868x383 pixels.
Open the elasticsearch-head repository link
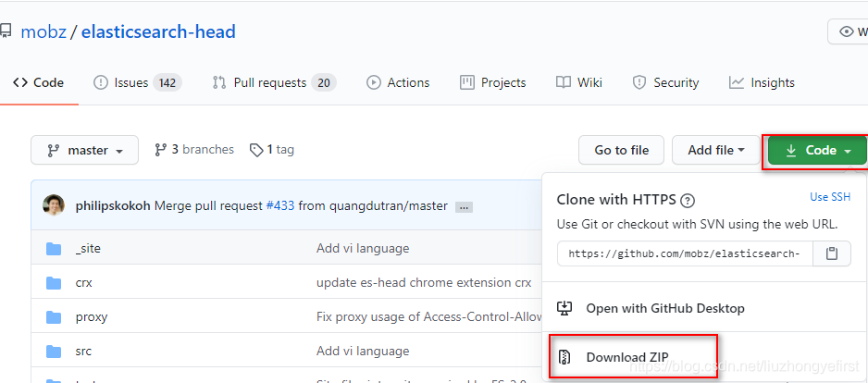click(158, 31)
